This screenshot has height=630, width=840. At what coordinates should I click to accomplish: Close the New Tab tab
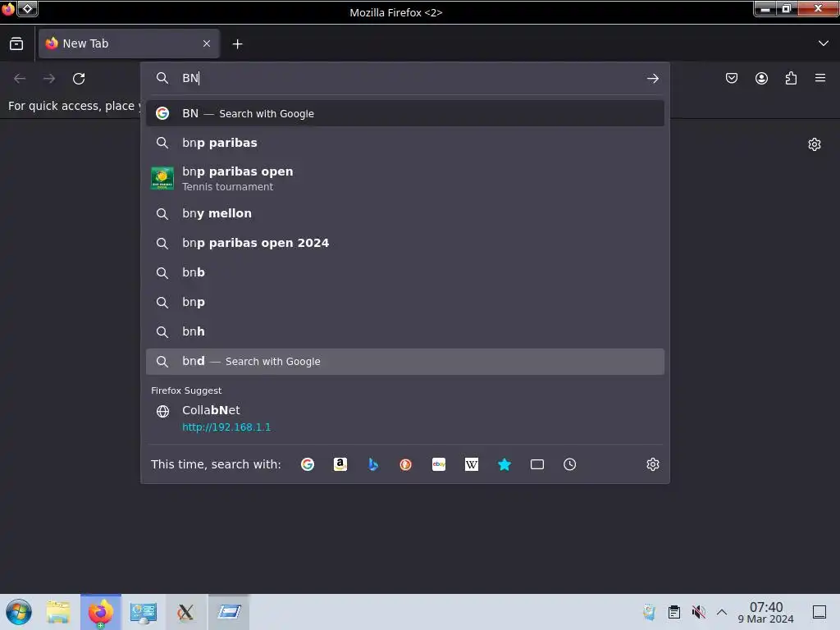coord(206,44)
